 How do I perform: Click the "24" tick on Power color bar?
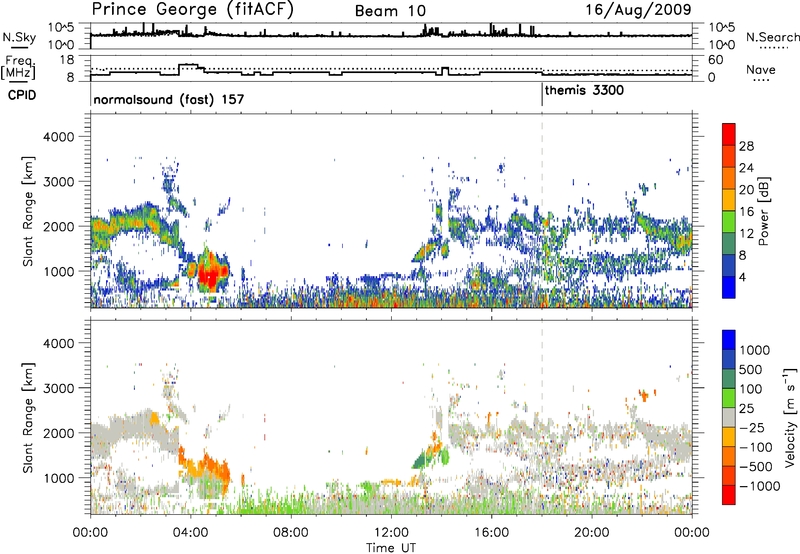coord(746,168)
